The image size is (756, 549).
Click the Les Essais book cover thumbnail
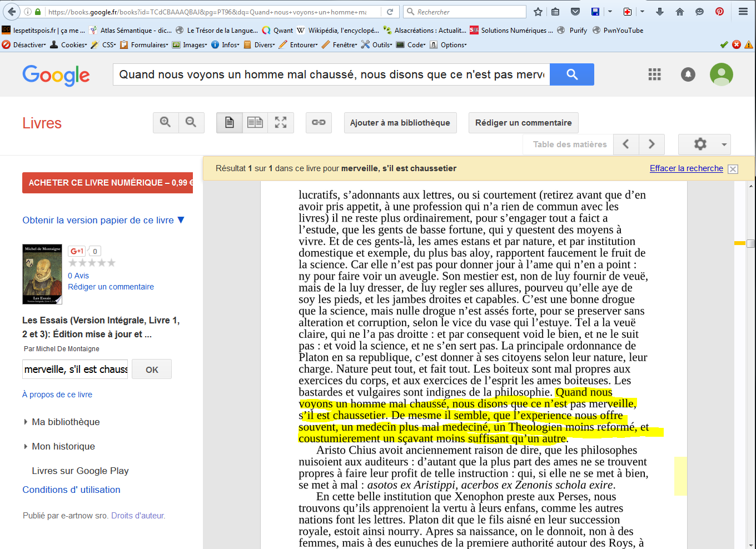tap(42, 274)
